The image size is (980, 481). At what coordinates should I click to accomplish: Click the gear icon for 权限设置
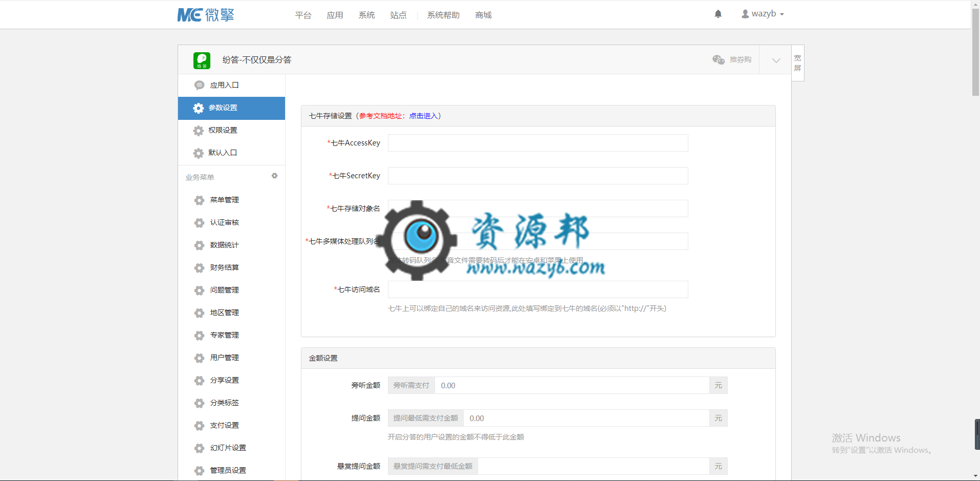click(x=199, y=131)
